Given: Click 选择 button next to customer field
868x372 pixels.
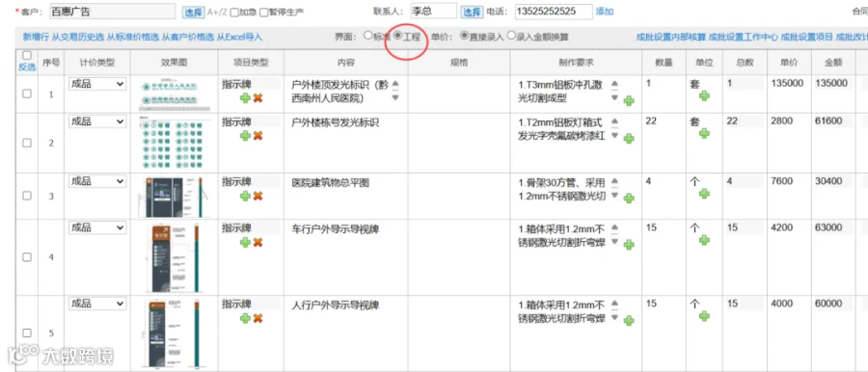Looking at the screenshot, I should pyautogui.click(x=193, y=12).
